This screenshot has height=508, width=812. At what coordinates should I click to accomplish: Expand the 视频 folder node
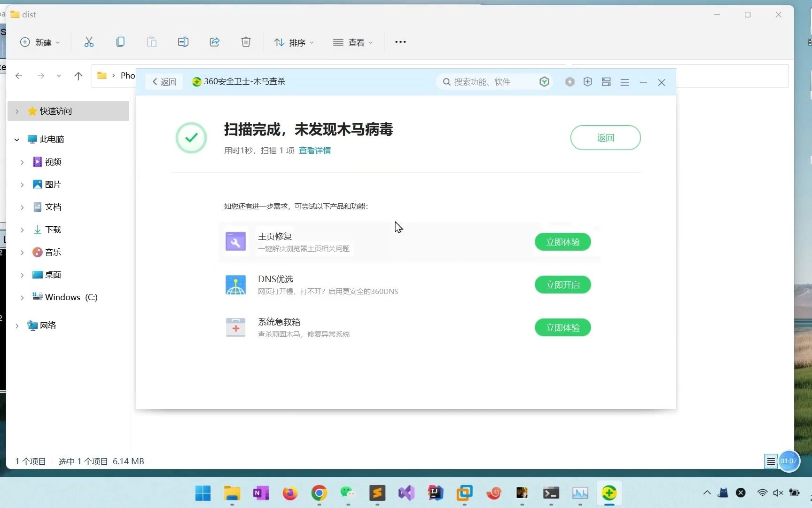coord(22,162)
